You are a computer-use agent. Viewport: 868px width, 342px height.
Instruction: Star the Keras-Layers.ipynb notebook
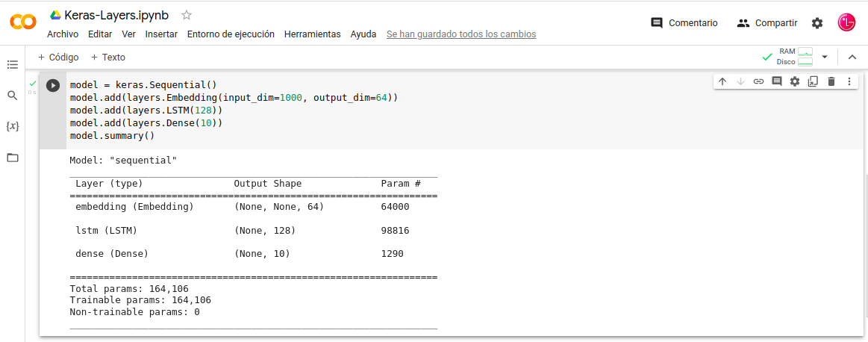pyautogui.click(x=187, y=15)
